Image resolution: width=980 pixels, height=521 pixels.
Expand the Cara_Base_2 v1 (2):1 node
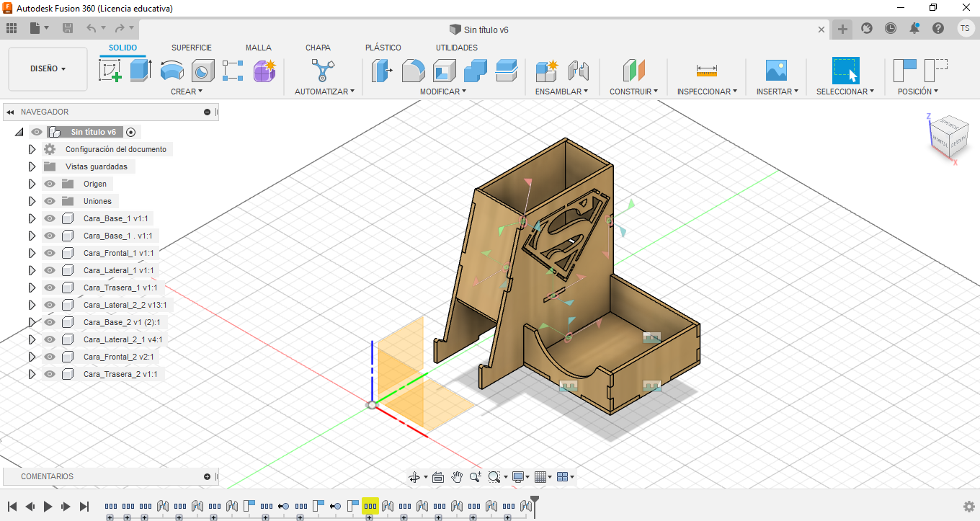coord(32,322)
